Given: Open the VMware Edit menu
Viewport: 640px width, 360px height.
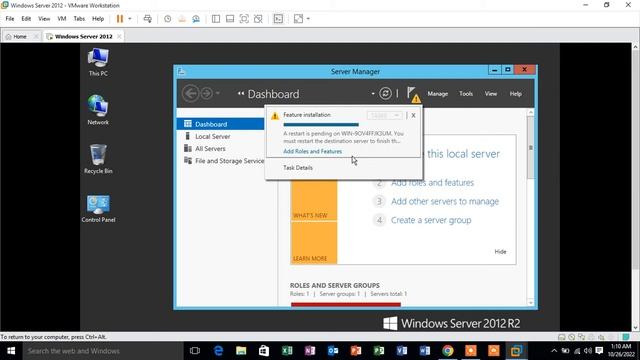Looking at the screenshot, I should pos(26,19).
